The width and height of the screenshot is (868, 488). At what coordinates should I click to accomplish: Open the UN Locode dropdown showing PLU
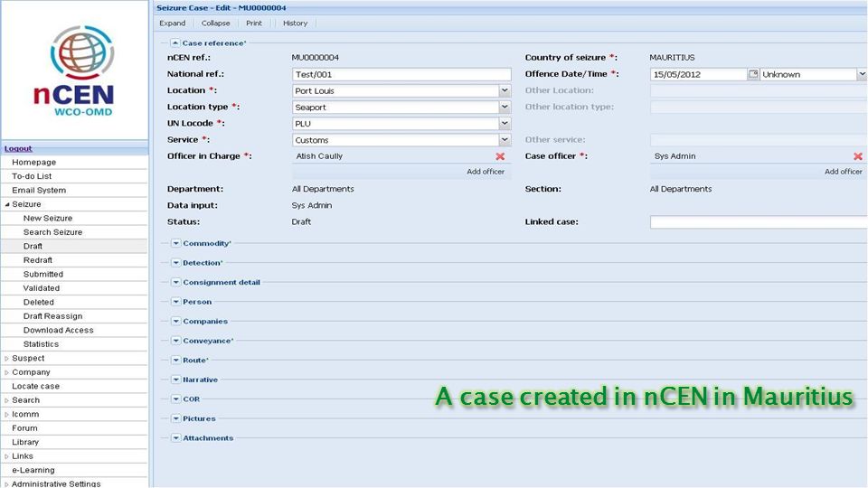click(x=505, y=124)
